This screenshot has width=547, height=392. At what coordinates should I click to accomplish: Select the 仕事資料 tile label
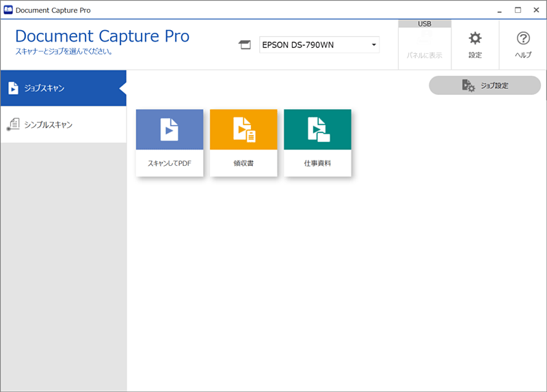click(x=317, y=164)
